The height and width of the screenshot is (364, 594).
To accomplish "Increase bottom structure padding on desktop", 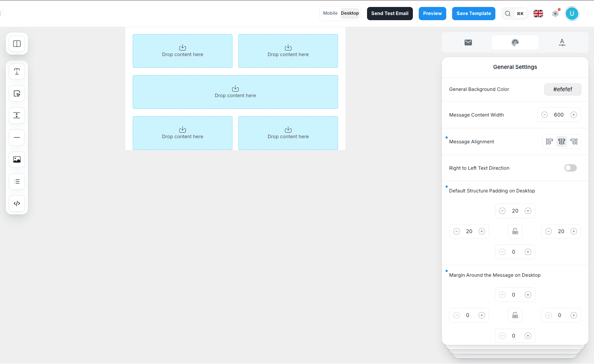I will click(x=528, y=252).
